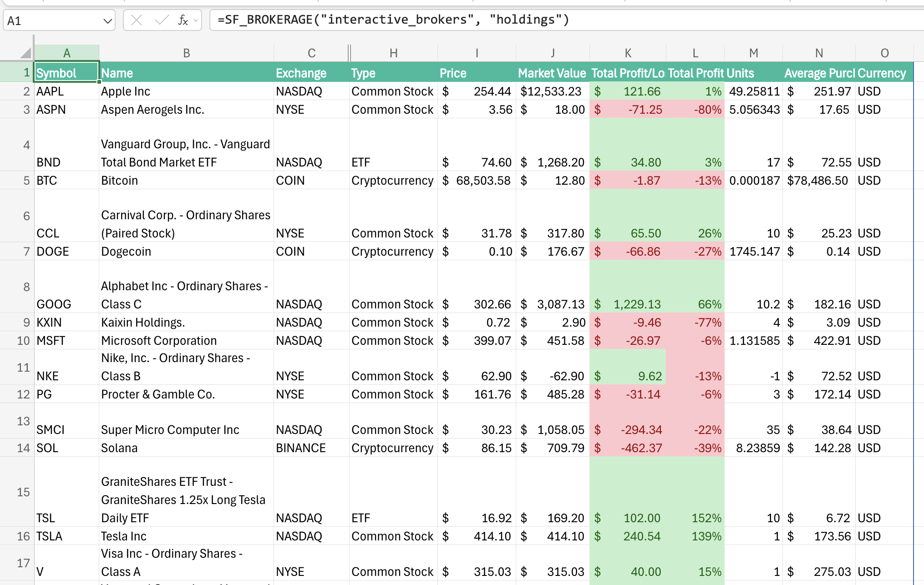
Task: Click the Name header cell
Action: pos(187,73)
